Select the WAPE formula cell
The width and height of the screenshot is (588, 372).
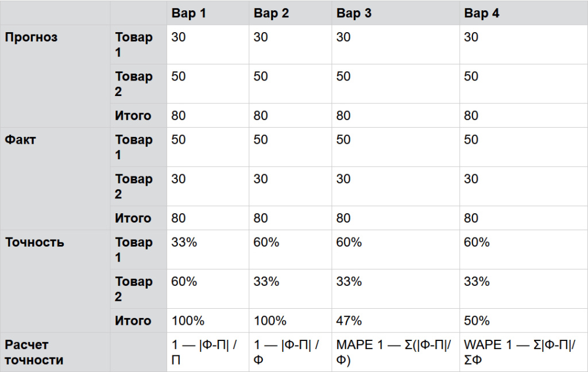click(x=520, y=352)
